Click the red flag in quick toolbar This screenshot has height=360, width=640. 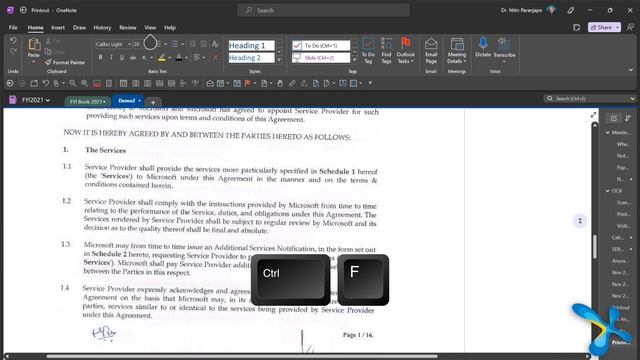pos(247,83)
